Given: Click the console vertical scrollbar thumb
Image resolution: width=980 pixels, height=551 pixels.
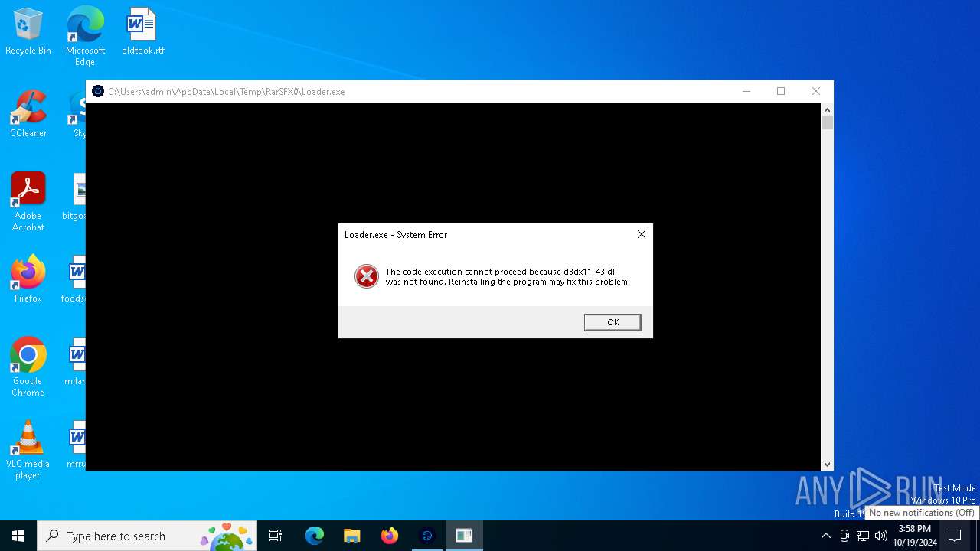Looking at the screenshot, I should (x=827, y=123).
